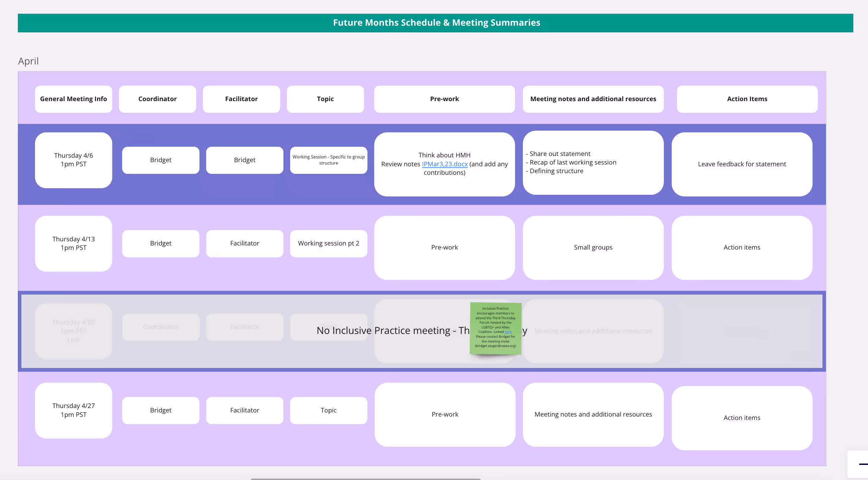The width and height of the screenshot is (868, 480).
Task: Select the Thursday 4/13 1pm PST card
Action: pyautogui.click(x=73, y=243)
